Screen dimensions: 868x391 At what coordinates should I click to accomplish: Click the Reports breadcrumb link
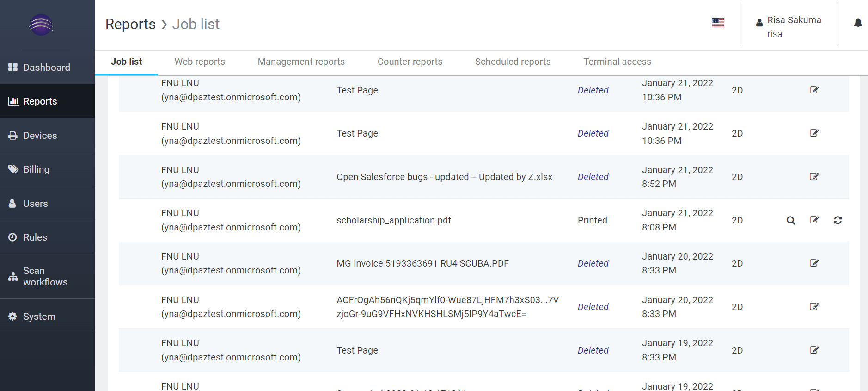(130, 24)
